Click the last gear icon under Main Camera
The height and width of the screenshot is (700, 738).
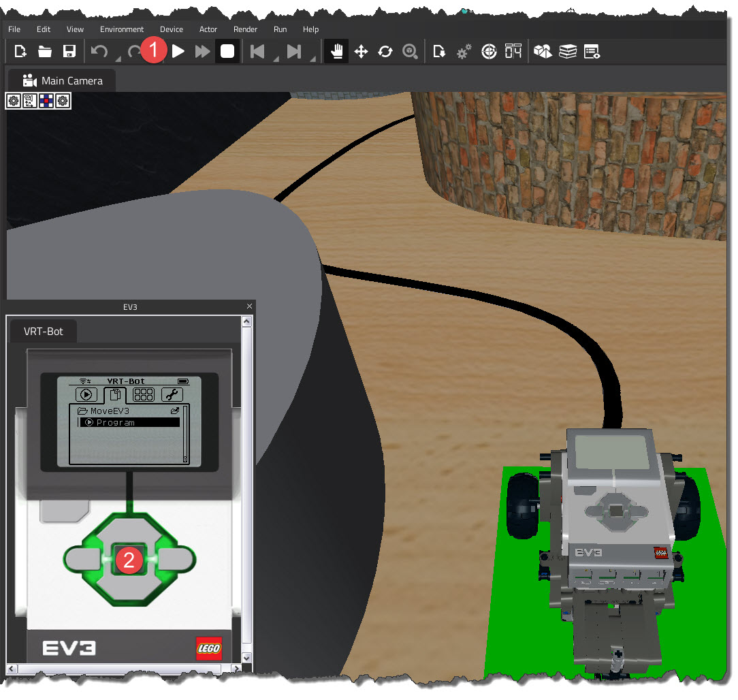[x=62, y=101]
